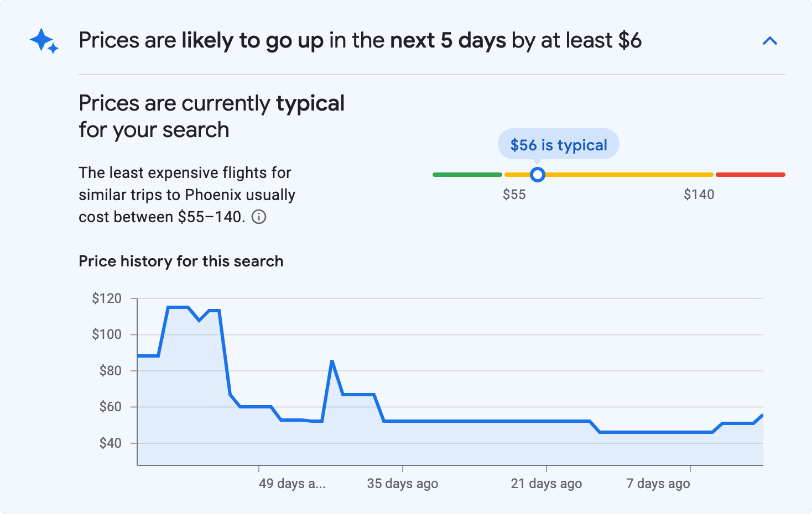Open the info tooltip about price range

(260, 217)
